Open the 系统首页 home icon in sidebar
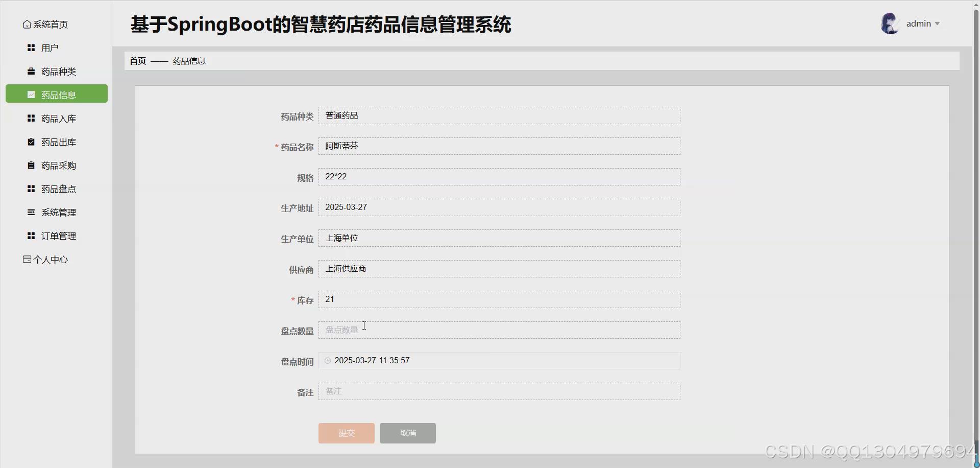980x468 pixels. pos(27,24)
